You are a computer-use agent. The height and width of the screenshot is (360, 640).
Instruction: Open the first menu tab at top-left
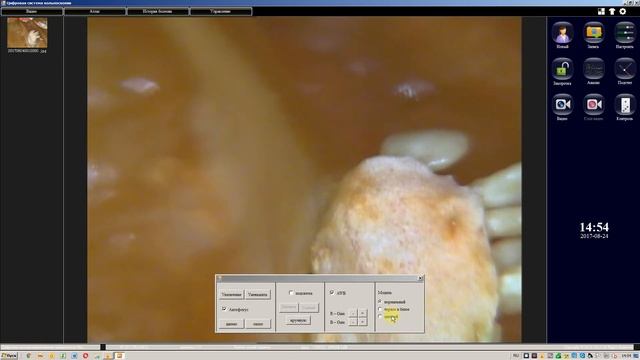pos(32,11)
